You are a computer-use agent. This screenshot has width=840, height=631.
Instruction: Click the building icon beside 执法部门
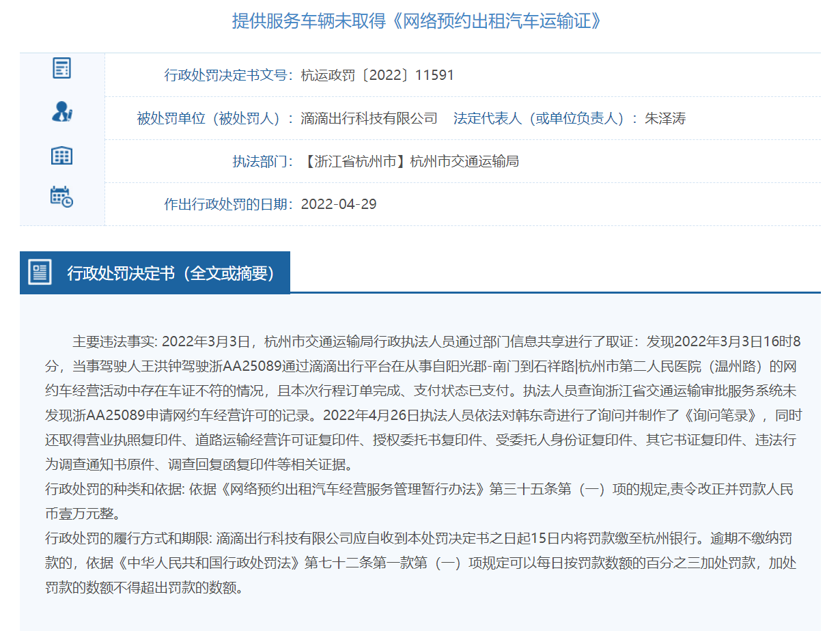[x=61, y=155]
